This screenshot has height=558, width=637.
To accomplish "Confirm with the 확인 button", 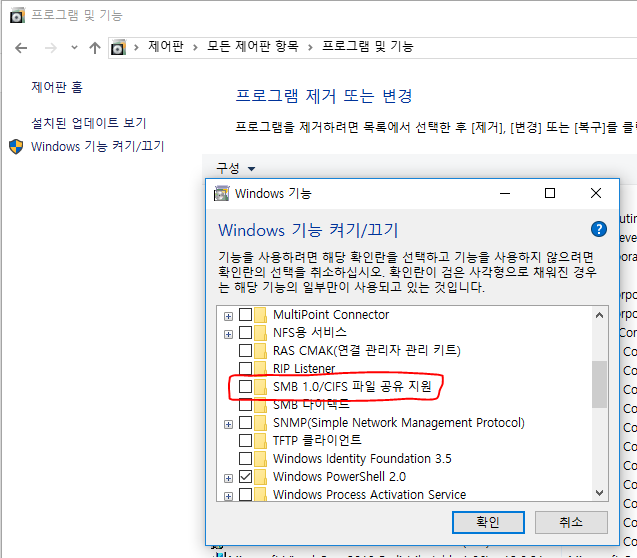I will pyautogui.click(x=488, y=522).
